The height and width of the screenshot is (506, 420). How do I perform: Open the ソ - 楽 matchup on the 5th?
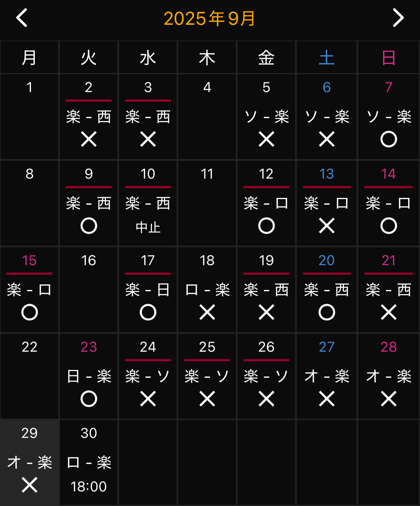266,117
